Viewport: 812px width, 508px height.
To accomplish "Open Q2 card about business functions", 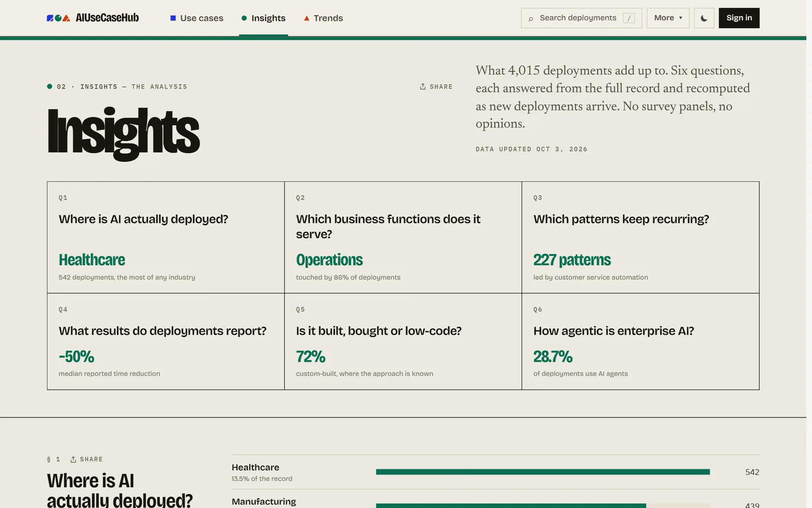I will [403, 237].
